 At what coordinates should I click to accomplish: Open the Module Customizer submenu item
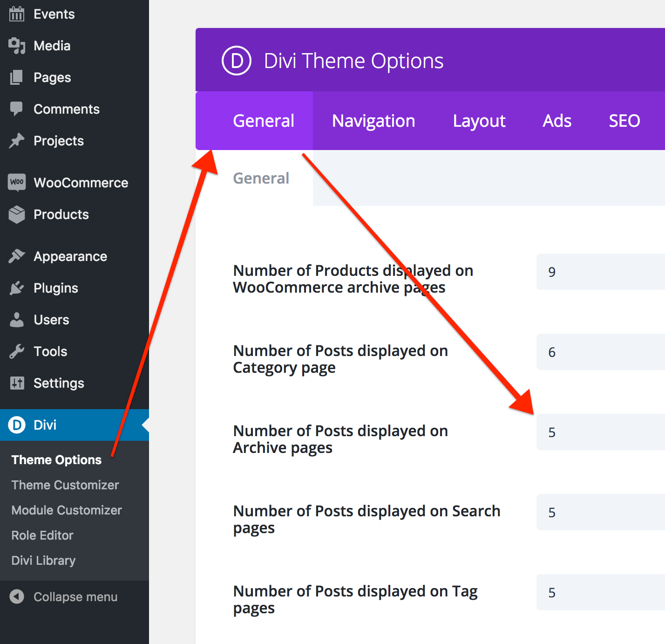coord(67,510)
